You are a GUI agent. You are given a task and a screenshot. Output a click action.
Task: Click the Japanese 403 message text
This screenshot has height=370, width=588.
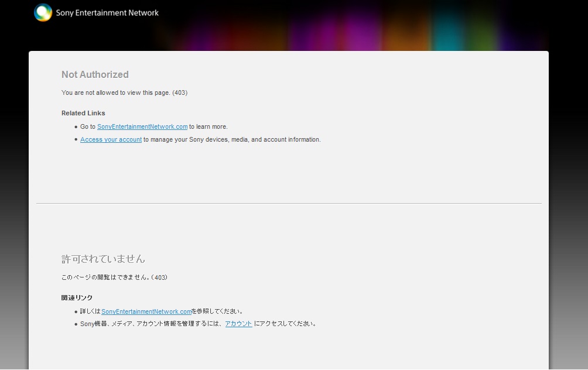[x=114, y=277]
